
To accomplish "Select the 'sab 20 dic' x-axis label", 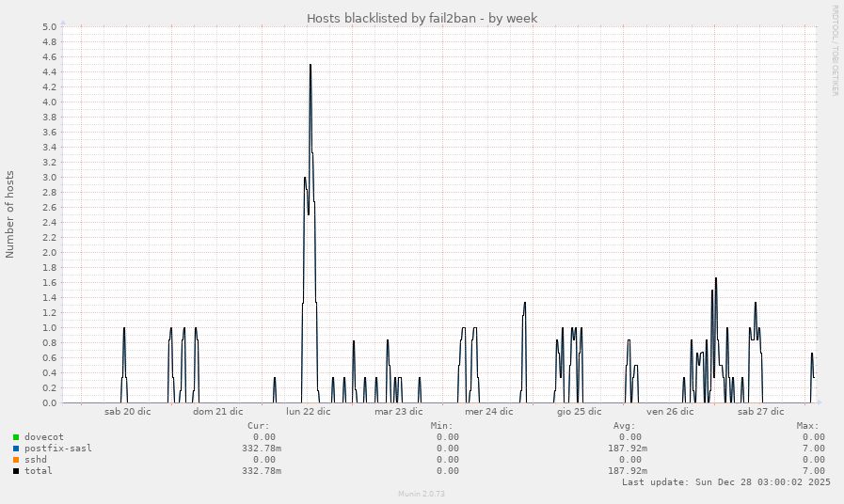I will (x=127, y=411).
